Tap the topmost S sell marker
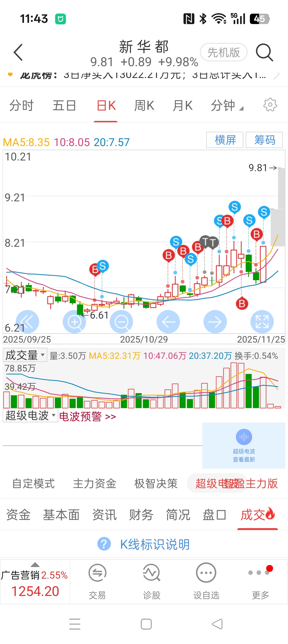Screen dimensions: 288x644 coord(235,207)
